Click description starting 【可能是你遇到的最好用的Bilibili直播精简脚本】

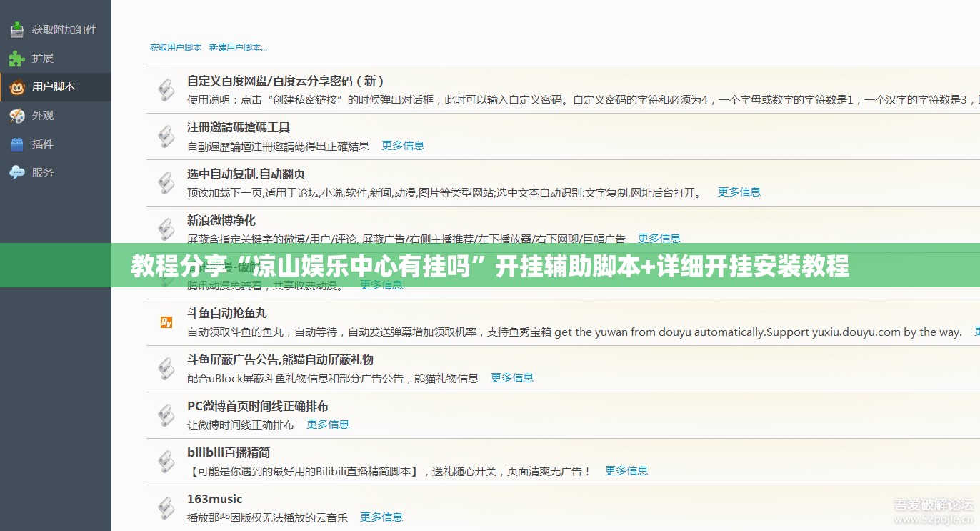[x=390, y=472]
